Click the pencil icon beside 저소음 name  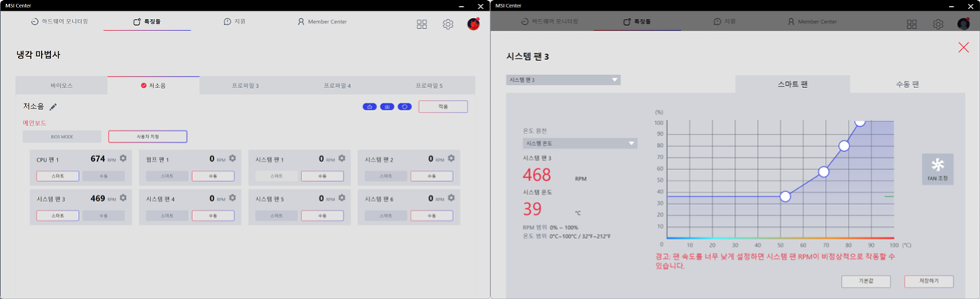click(53, 107)
